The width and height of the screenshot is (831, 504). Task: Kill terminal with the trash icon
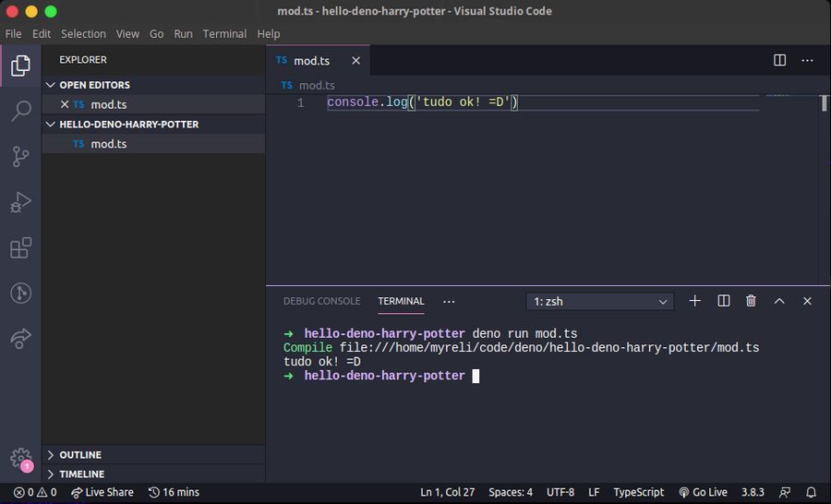(x=751, y=301)
